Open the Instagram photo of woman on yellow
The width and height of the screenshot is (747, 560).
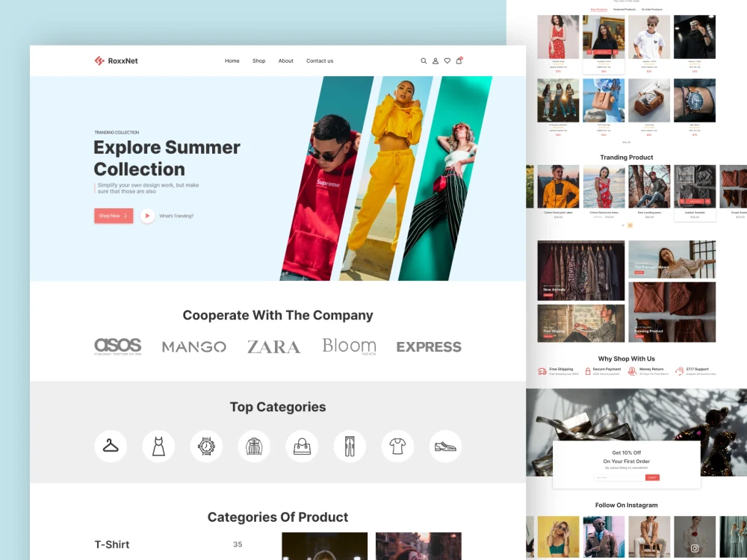click(558, 537)
